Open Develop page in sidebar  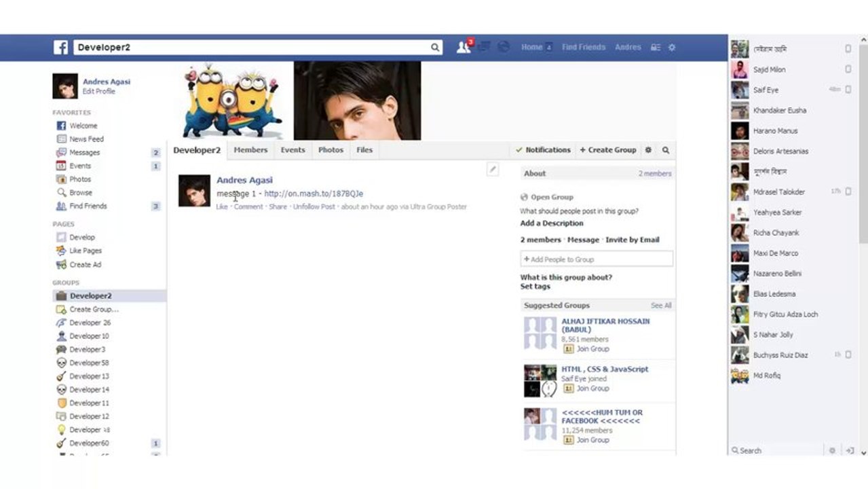tap(81, 237)
